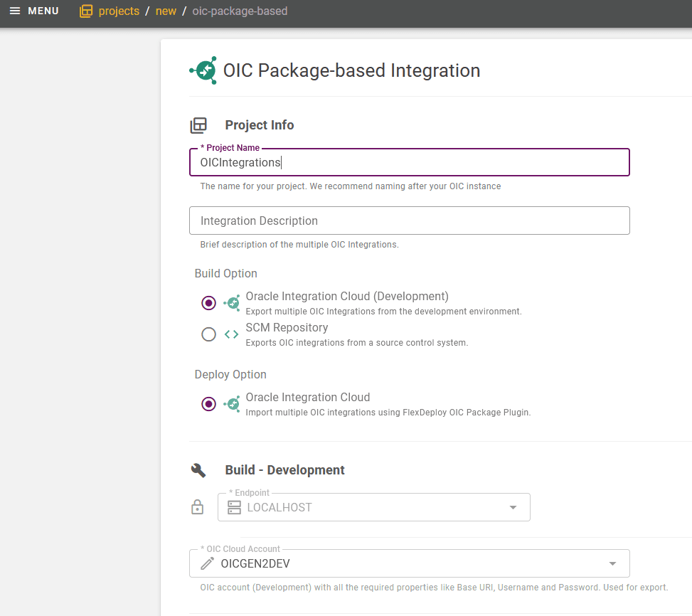Click the lock icon beside Endpoint
Screen dimensions: 692x616
coord(197,507)
